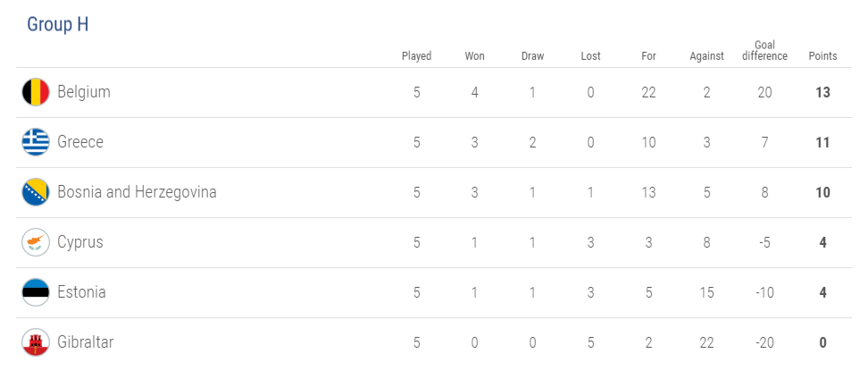Open the Belgium team link

[84, 92]
